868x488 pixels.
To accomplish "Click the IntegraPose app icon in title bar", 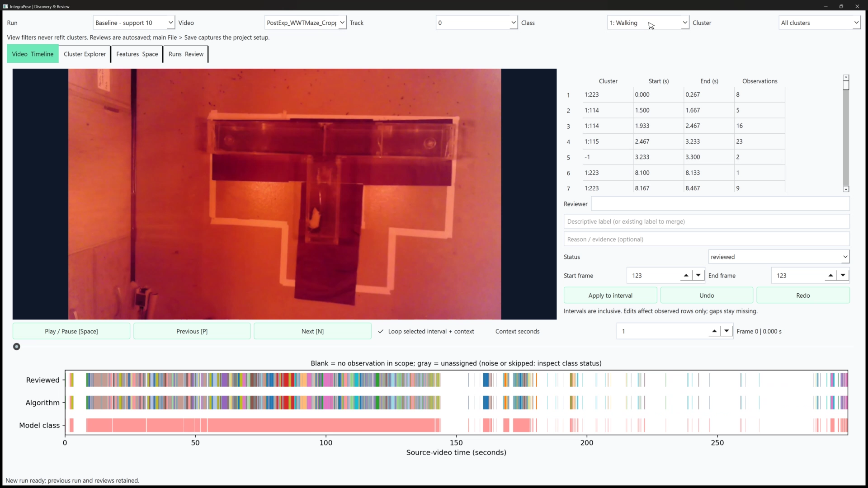I will pyautogui.click(x=5, y=6).
